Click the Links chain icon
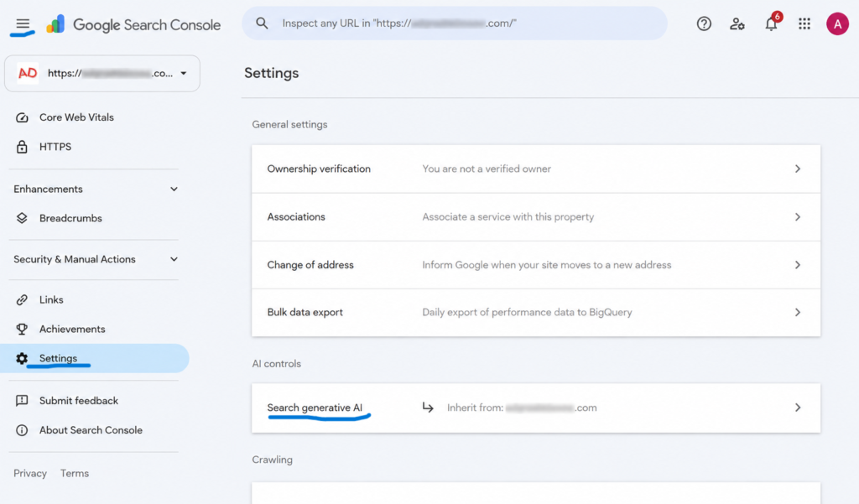The width and height of the screenshot is (859, 504). pyautogui.click(x=22, y=299)
